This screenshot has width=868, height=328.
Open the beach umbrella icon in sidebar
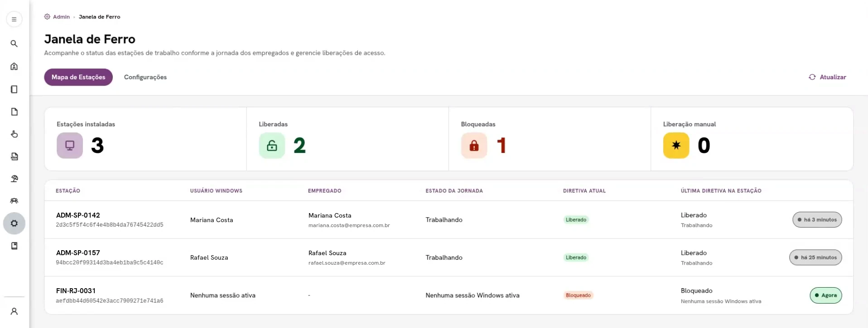click(x=14, y=179)
